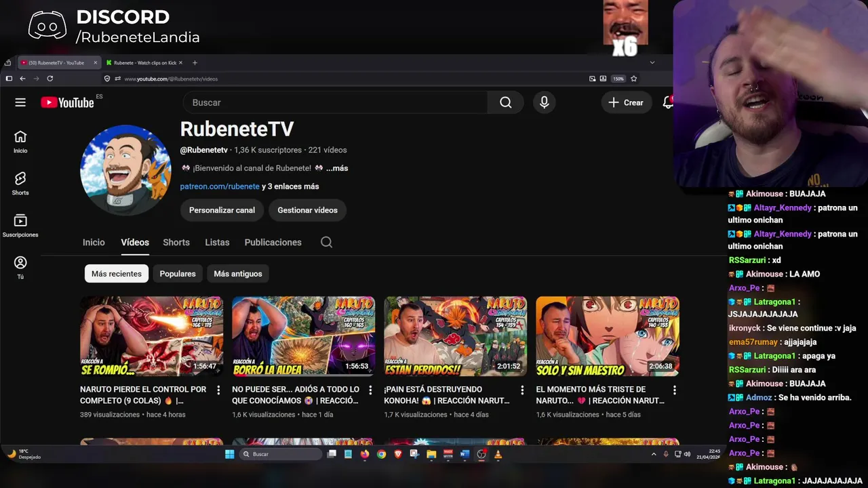Open options for PAIN ESTÁ DESTRUYENDO video
Screen dimensions: 868x488
[x=522, y=390]
